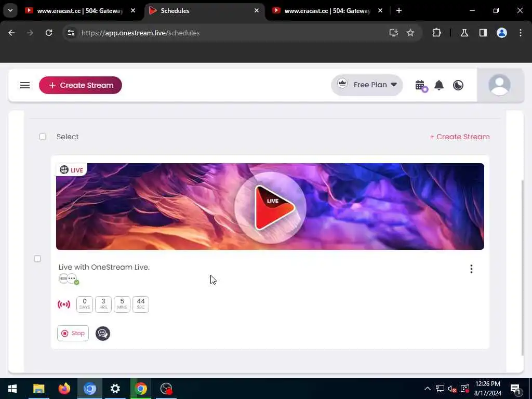Viewport: 532px width, 399px height.
Task: Bookmark this page with the star icon
Action: point(410,33)
